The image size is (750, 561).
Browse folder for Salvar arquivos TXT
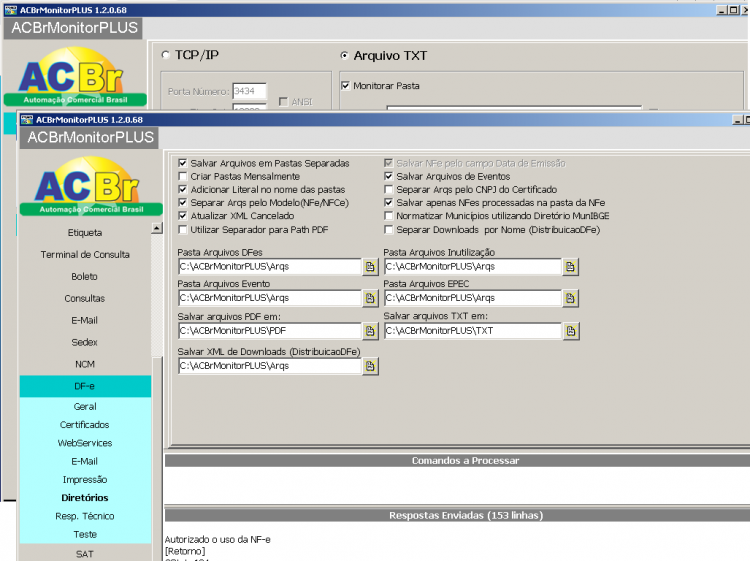[x=571, y=331]
